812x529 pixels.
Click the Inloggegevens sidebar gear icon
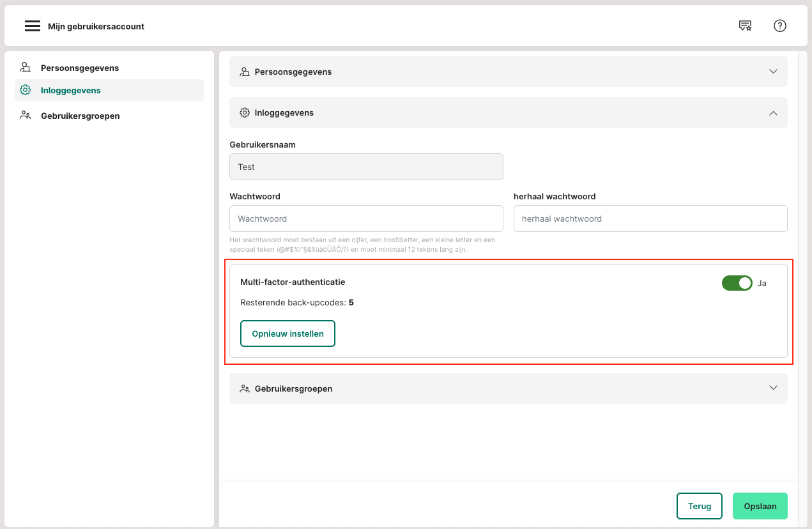(x=26, y=90)
